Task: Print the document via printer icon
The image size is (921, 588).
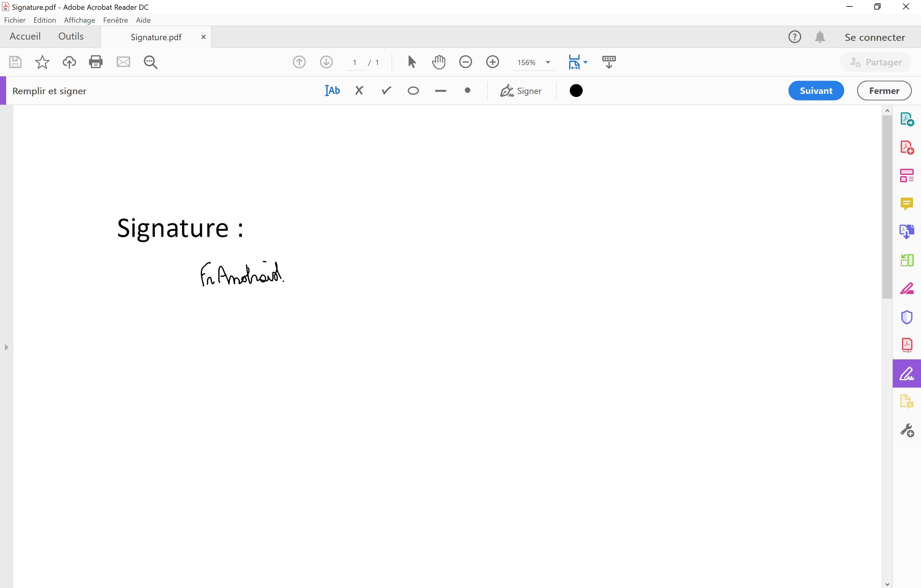Action: pos(95,62)
